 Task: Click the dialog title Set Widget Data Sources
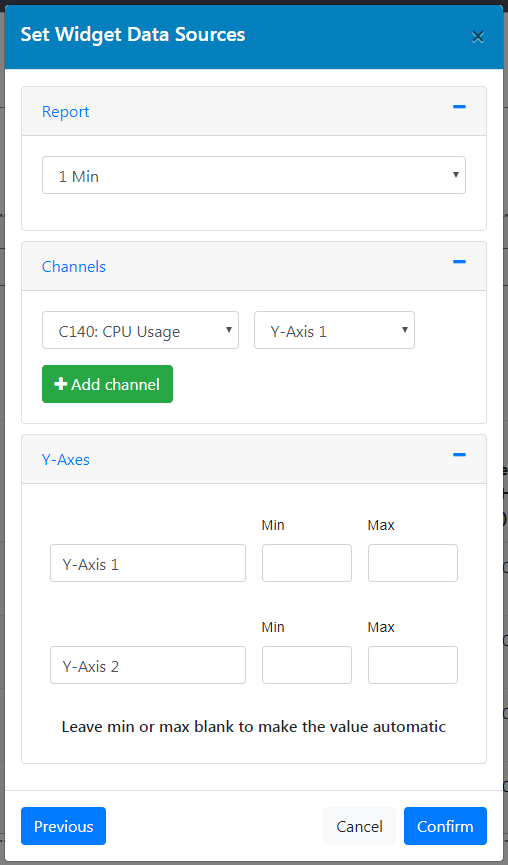(133, 35)
